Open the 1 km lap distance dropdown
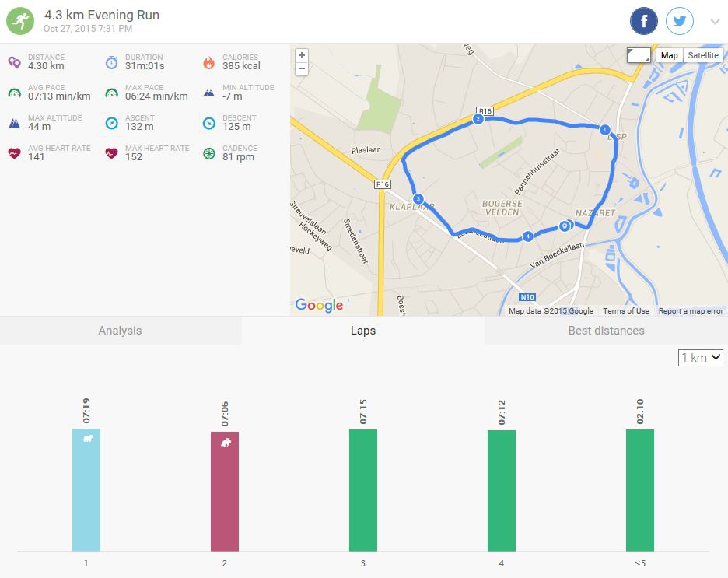The height and width of the screenshot is (578, 728). [701, 358]
